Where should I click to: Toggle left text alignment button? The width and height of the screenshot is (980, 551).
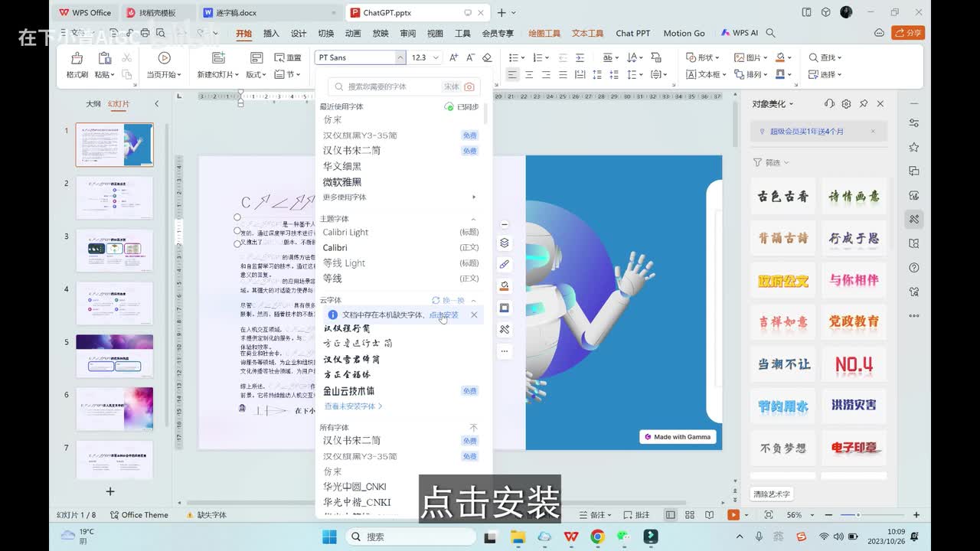click(x=512, y=75)
